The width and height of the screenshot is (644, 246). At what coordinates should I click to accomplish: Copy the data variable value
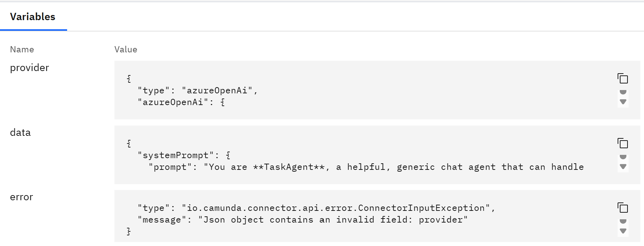[x=623, y=143]
